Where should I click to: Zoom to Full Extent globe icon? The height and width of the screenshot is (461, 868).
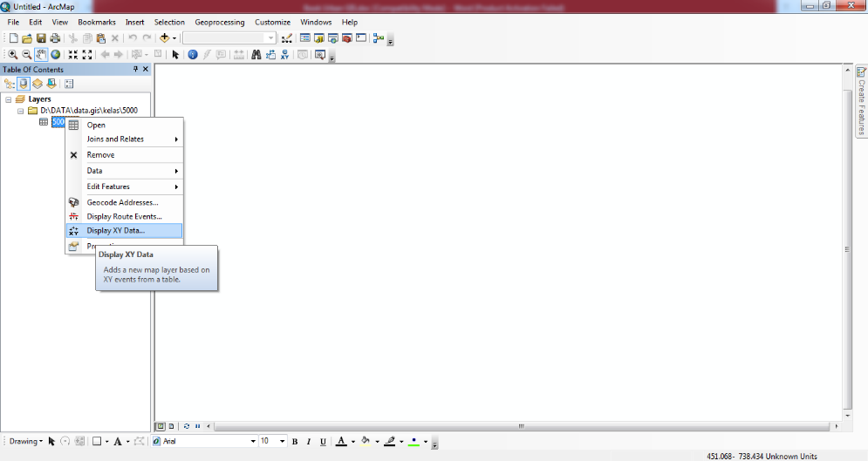point(55,54)
